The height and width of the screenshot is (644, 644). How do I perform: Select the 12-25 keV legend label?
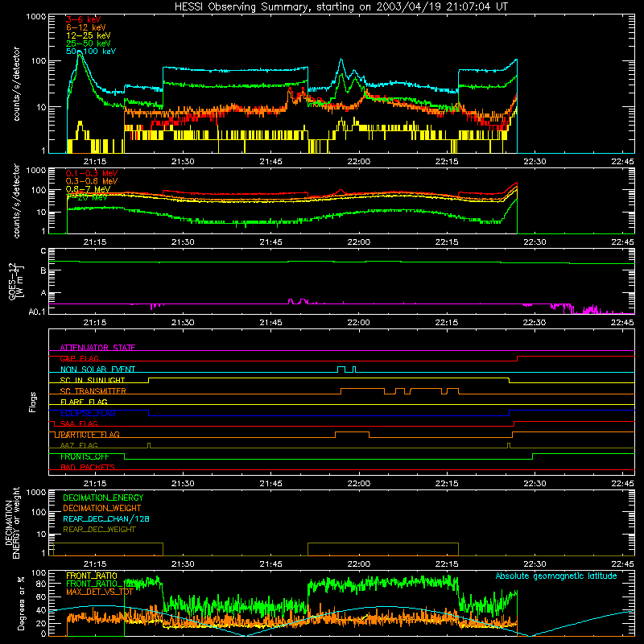[89, 35]
